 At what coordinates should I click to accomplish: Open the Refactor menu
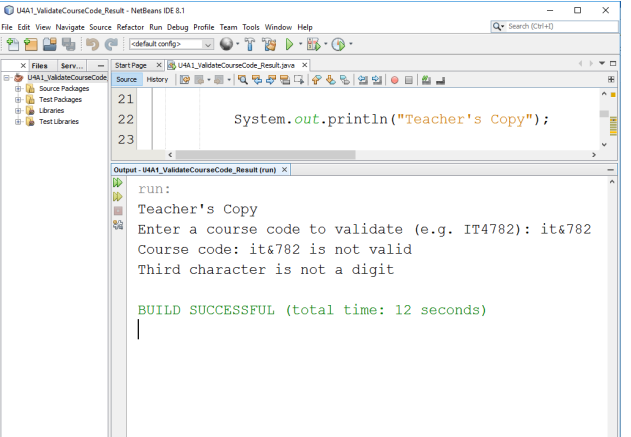pyautogui.click(x=130, y=27)
